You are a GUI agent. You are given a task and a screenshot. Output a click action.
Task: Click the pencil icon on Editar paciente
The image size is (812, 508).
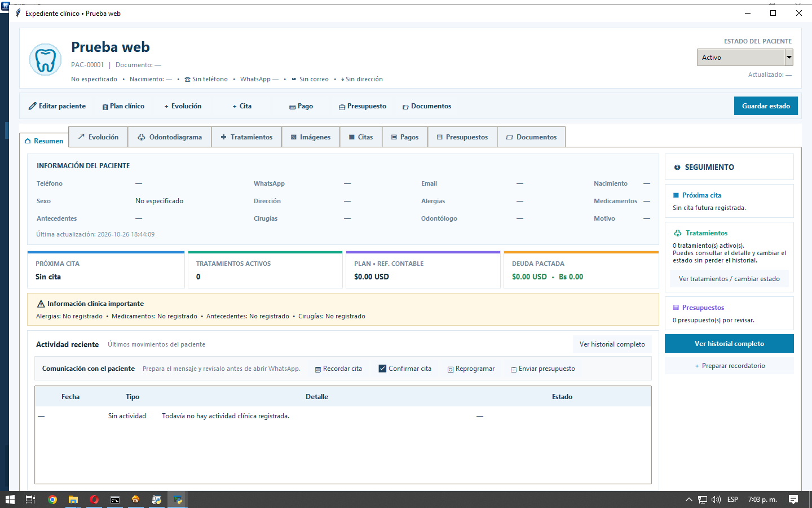pyautogui.click(x=33, y=106)
